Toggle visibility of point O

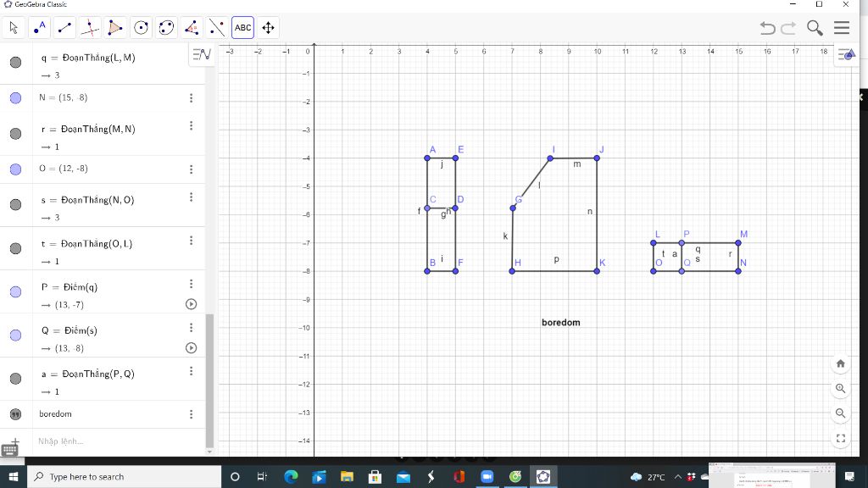tap(15, 169)
